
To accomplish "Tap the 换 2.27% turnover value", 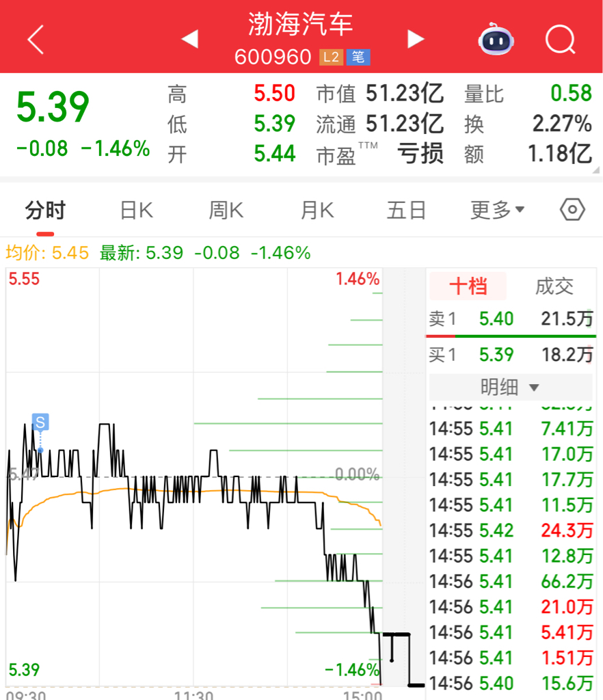I will [x=562, y=124].
